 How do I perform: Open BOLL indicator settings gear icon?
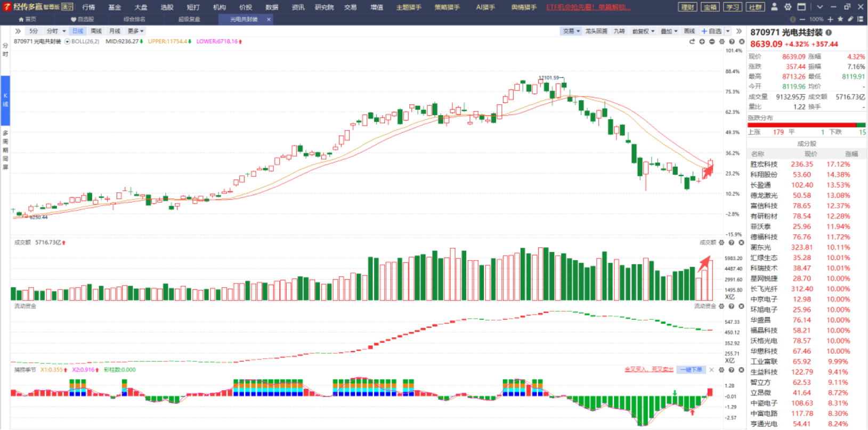click(x=722, y=42)
